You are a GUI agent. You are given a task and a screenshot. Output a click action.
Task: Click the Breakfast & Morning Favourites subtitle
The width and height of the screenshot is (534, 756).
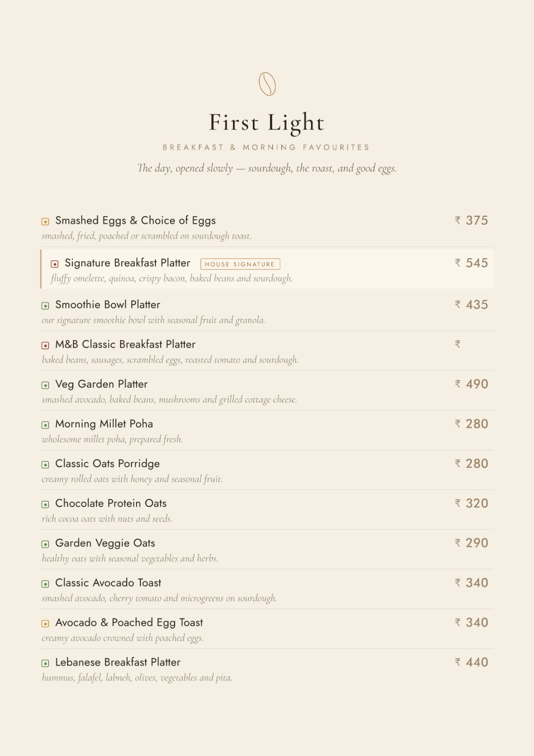[267, 147]
